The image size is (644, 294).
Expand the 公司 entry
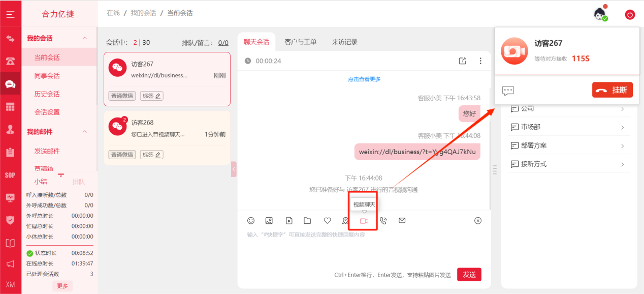(568, 108)
